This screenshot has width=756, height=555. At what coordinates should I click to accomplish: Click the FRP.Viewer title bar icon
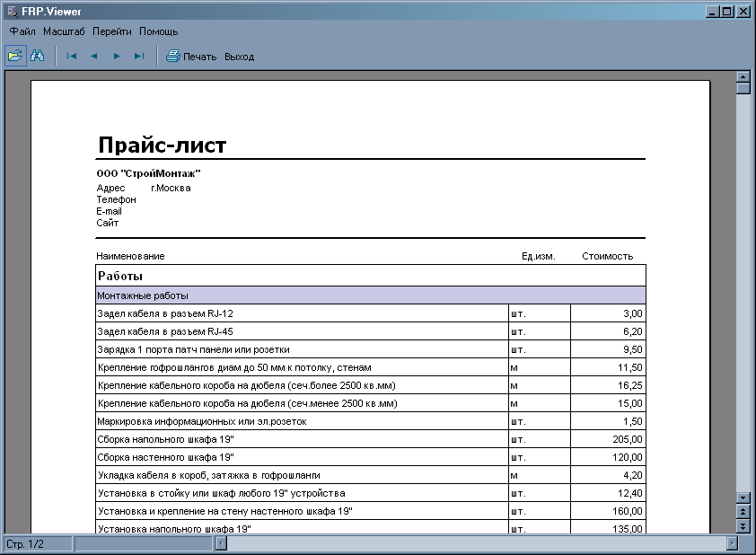coord(12,12)
